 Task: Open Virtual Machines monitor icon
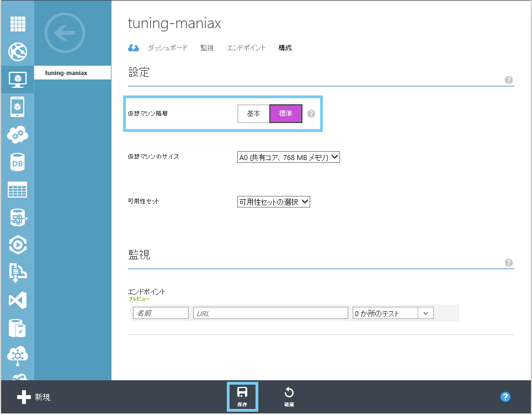18,79
